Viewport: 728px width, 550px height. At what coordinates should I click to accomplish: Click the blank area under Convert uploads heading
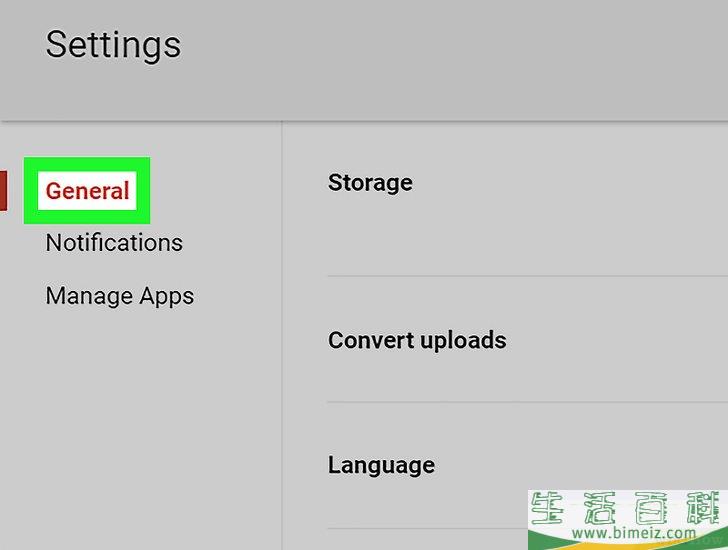527,376
